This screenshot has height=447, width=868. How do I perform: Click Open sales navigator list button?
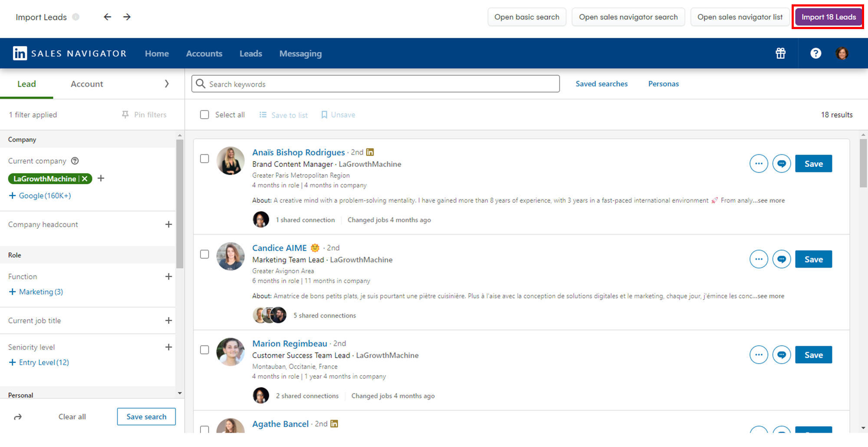click(740, 17)
